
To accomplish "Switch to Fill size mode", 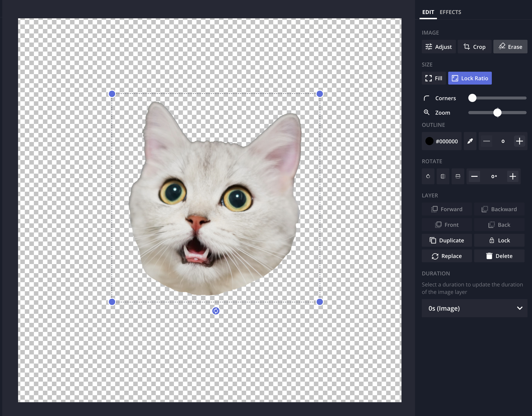I will point(434,78).
